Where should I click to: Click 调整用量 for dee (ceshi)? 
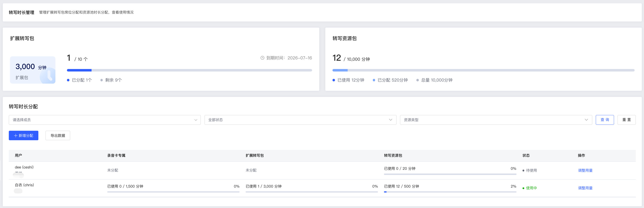point(585,170)
